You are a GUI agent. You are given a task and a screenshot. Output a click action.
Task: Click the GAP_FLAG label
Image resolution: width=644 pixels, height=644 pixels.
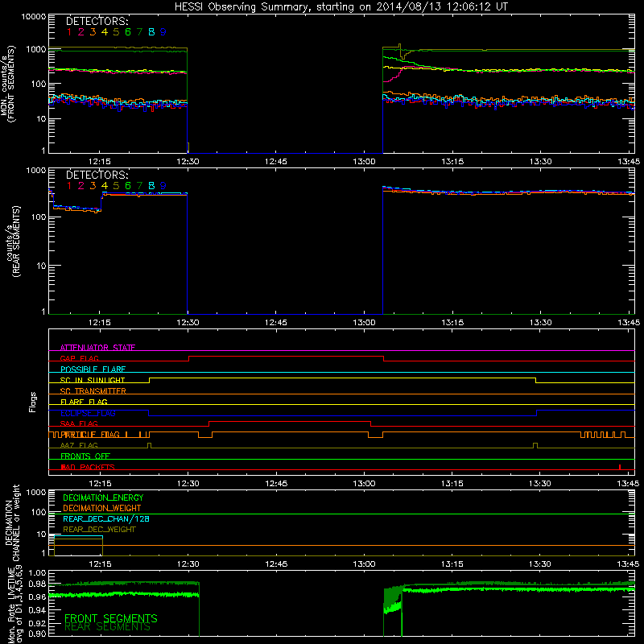pyautogui.click(x=79, y=358)
